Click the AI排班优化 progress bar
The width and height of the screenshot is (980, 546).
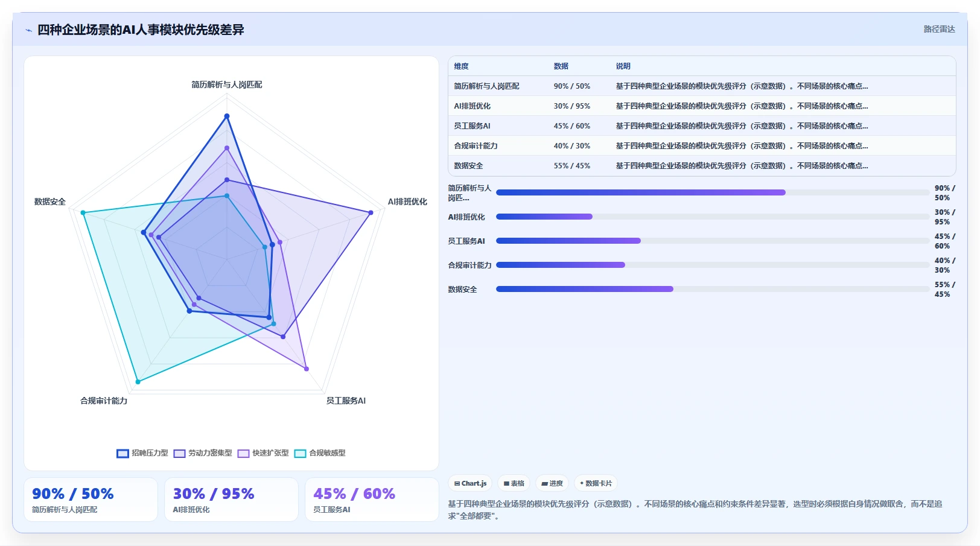[712, 217]
